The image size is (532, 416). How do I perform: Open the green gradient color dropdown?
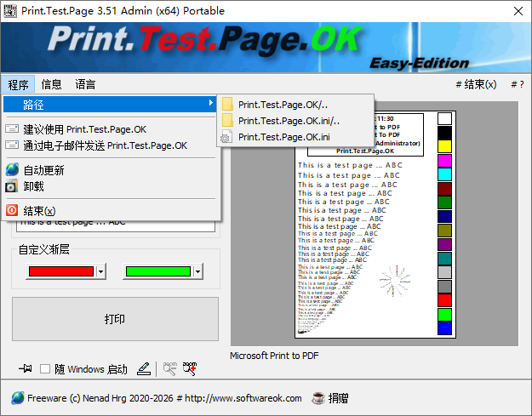pos(197,271)
